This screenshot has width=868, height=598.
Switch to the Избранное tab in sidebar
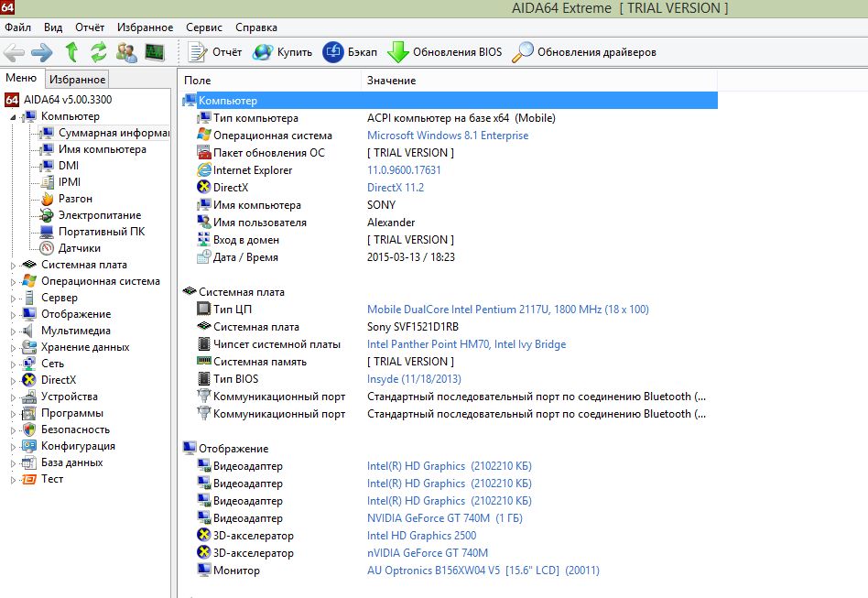pyautogui.click(x=77, y=79)
